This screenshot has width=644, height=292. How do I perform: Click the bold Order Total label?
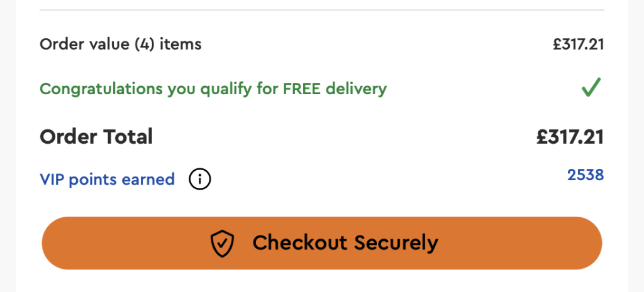[x=96, y=136]
